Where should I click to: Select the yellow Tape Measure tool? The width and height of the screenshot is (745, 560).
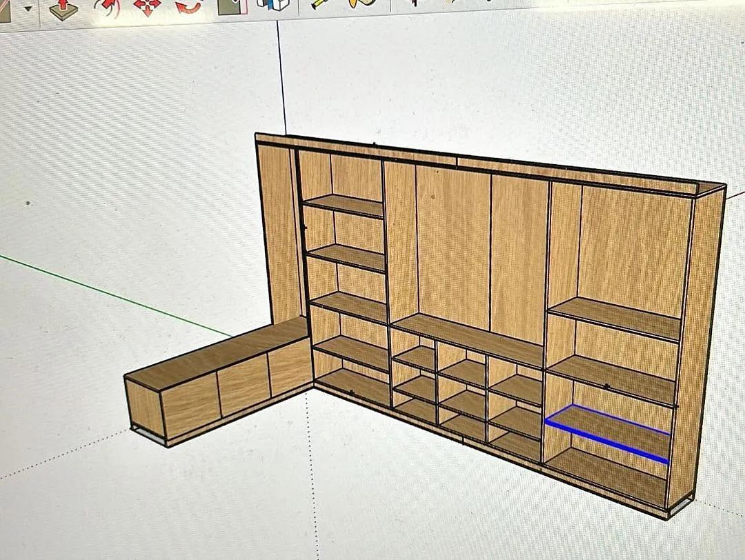coord(321,6)
